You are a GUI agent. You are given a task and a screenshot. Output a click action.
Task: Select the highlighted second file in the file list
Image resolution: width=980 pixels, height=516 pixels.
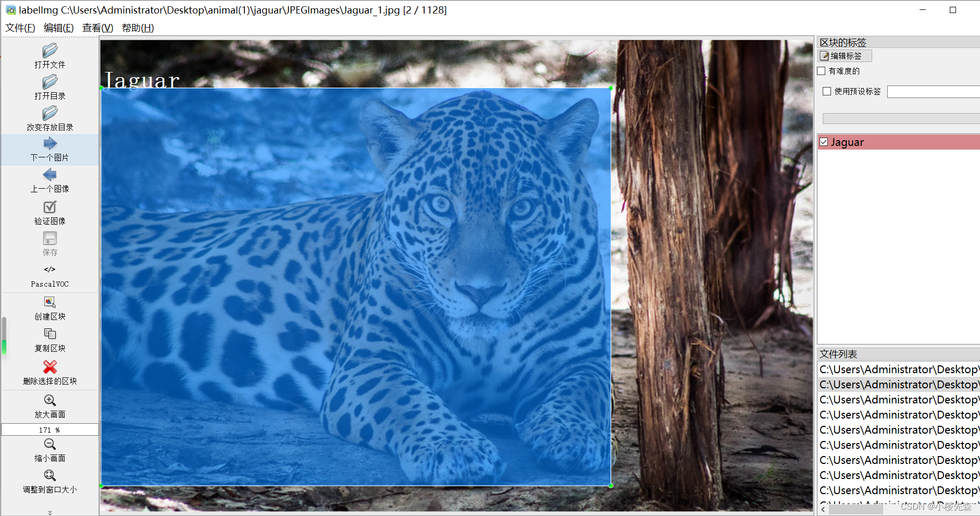[899, 385]
